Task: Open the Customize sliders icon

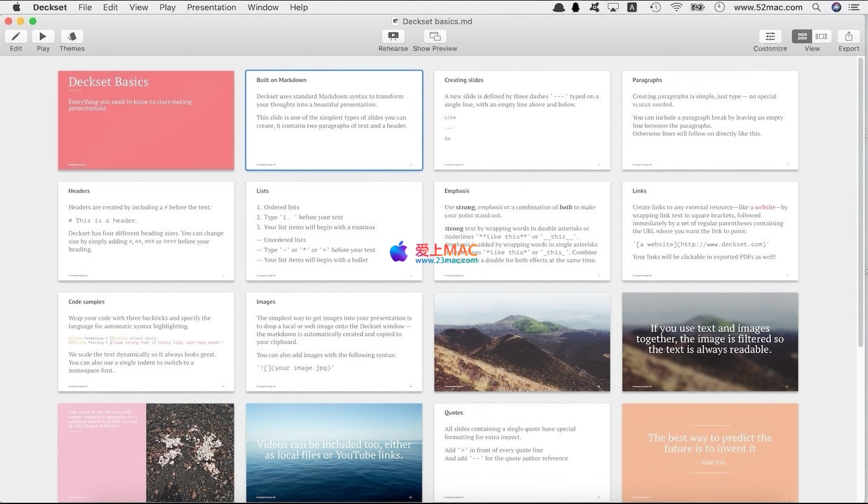Action: (x=770, y=37)
